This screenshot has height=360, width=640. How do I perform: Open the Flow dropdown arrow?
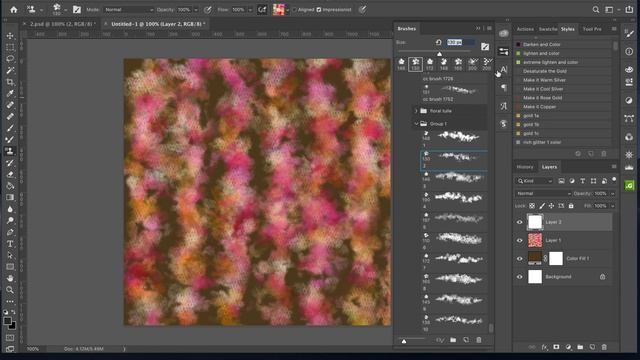point(250,9)
